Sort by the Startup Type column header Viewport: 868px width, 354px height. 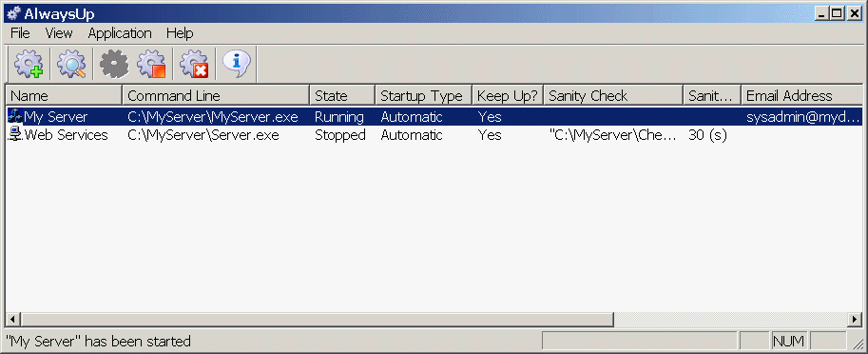tap(424, 96)
